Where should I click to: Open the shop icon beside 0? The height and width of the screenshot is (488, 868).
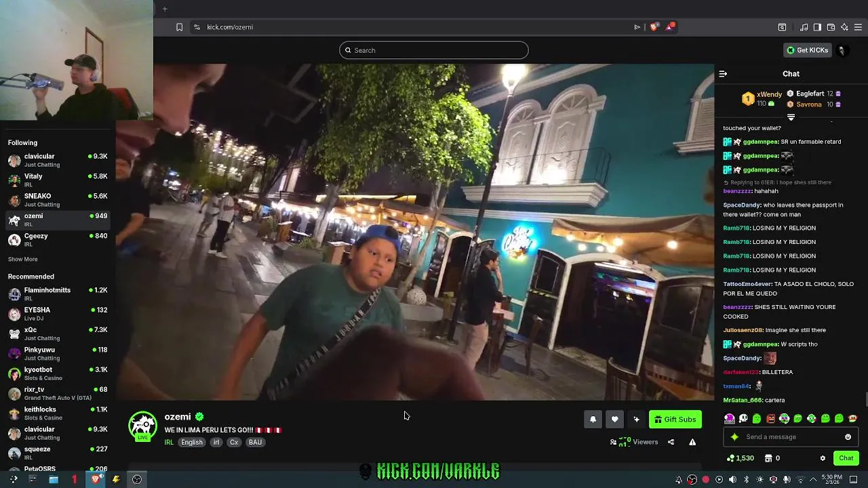coord(768,458)
